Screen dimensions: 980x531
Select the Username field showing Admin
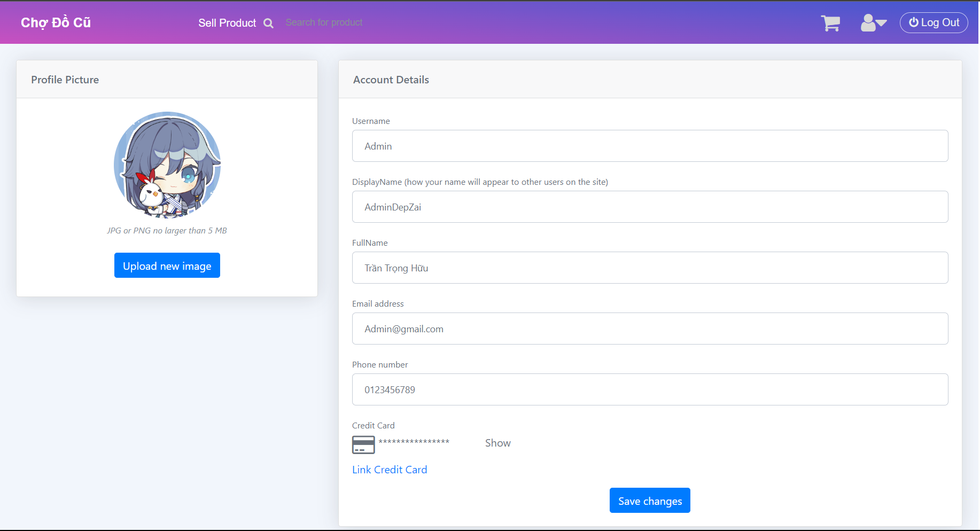click(x=650, y=146)
